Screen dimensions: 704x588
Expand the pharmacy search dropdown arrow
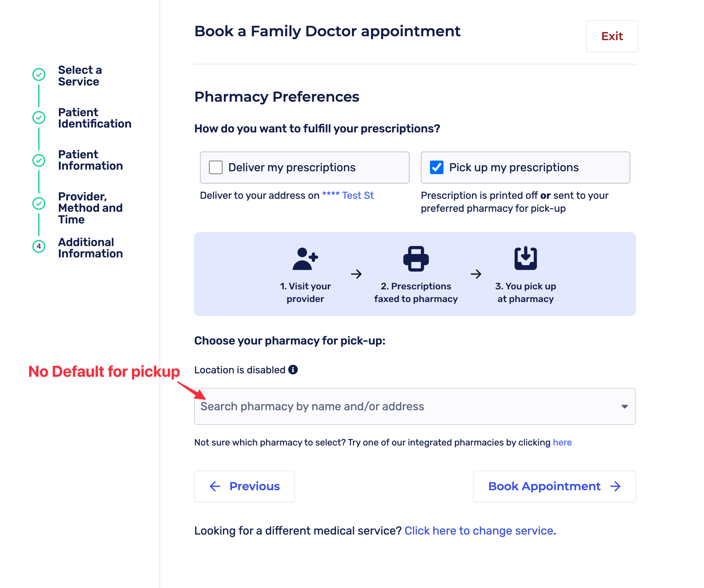pos(624,407)
